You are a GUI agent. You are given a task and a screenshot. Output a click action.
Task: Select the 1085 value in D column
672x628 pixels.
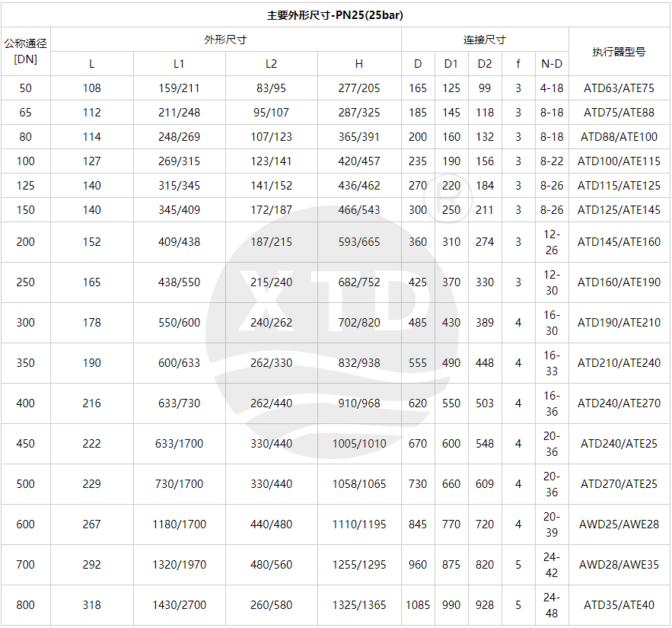coord(418,605)
